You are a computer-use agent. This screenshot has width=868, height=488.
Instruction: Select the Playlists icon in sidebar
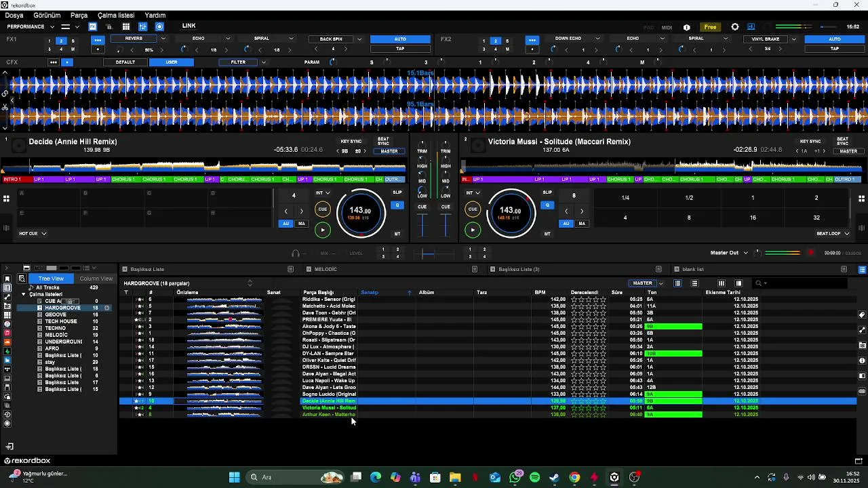(x=7, y=288)
